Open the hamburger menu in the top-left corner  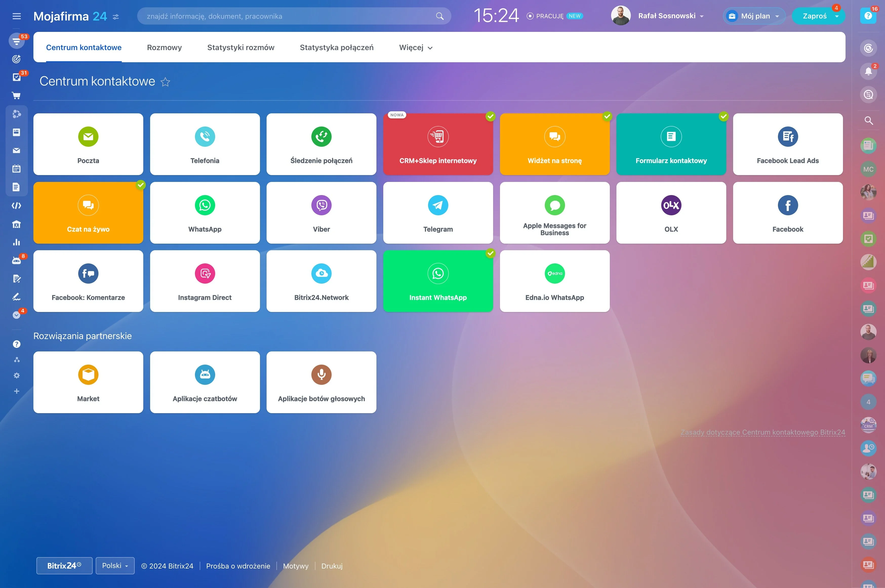point(16,16)
